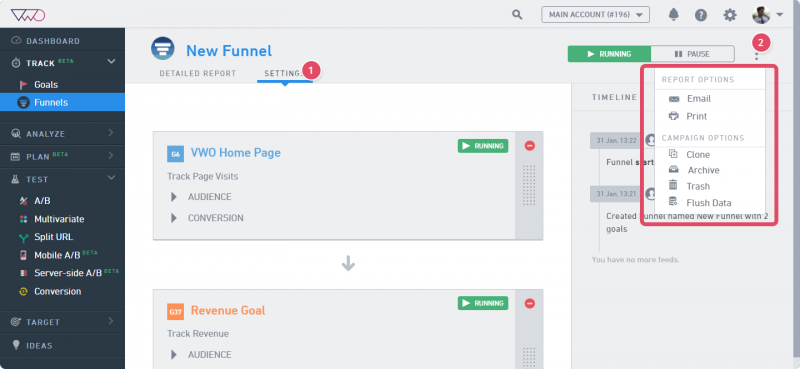Remove VWO Home Page goal via red minus
The height and width of the screenshot is (369, 800).
click(530, 145)
